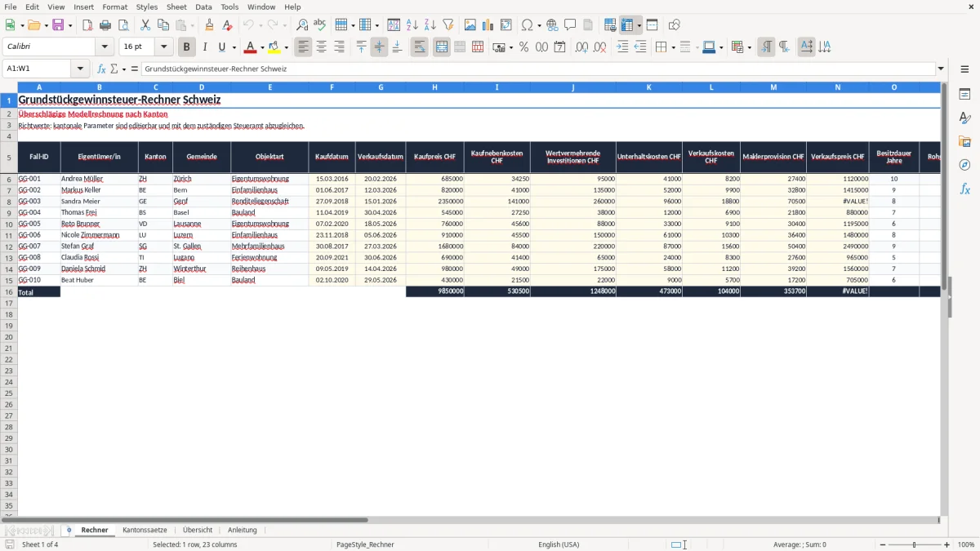This screenshot has height=551, width=980.
Task: Export directly as PDF
Action: coord(87,25)
